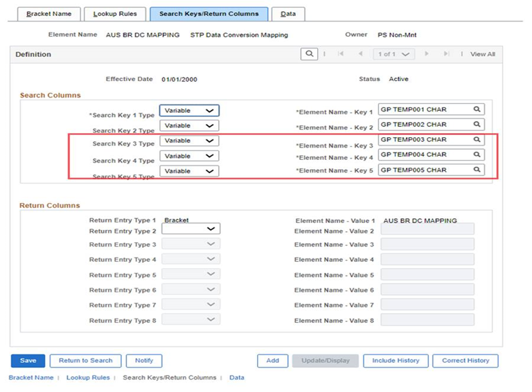Open lookup for GP TEMP003 CHAR field
The height and width of the screenshot is (392, 532).
click(x=477, y=139)
